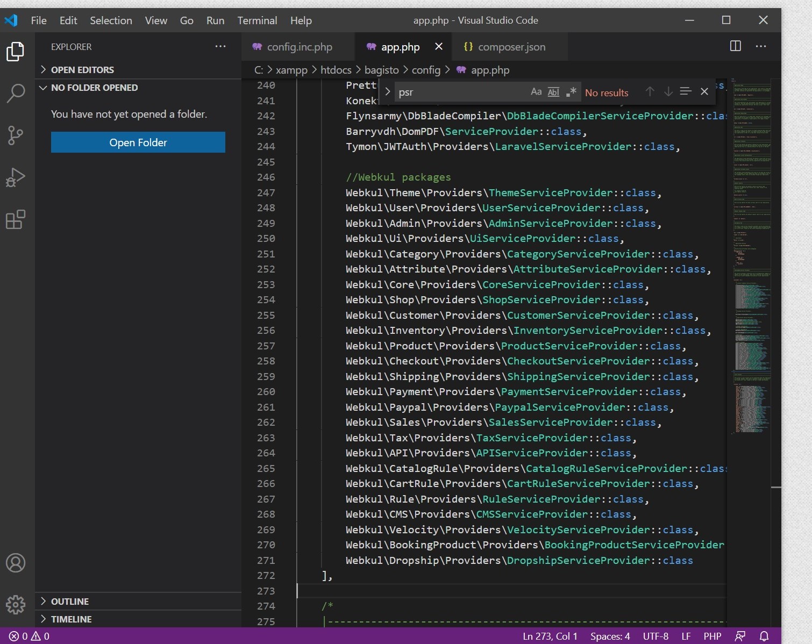Open Explorer views and more actions menu
This screenshot has height=644, width=812.
pyautogui.click(x=220, y=47)
